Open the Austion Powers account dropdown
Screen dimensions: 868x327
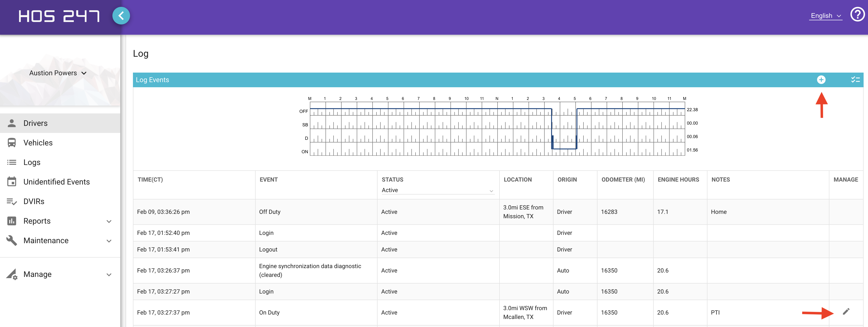[58, 73]
